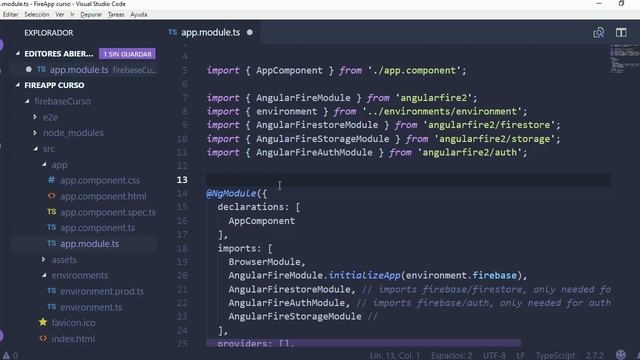Split the editor with the split icon
Viewport: 640px width, 360px height.
point(621,33)
